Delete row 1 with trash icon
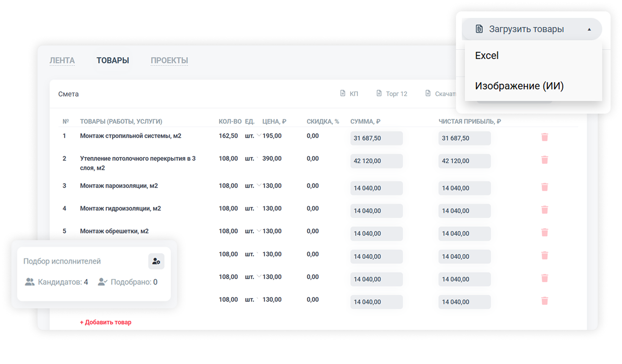 (544, 137)
